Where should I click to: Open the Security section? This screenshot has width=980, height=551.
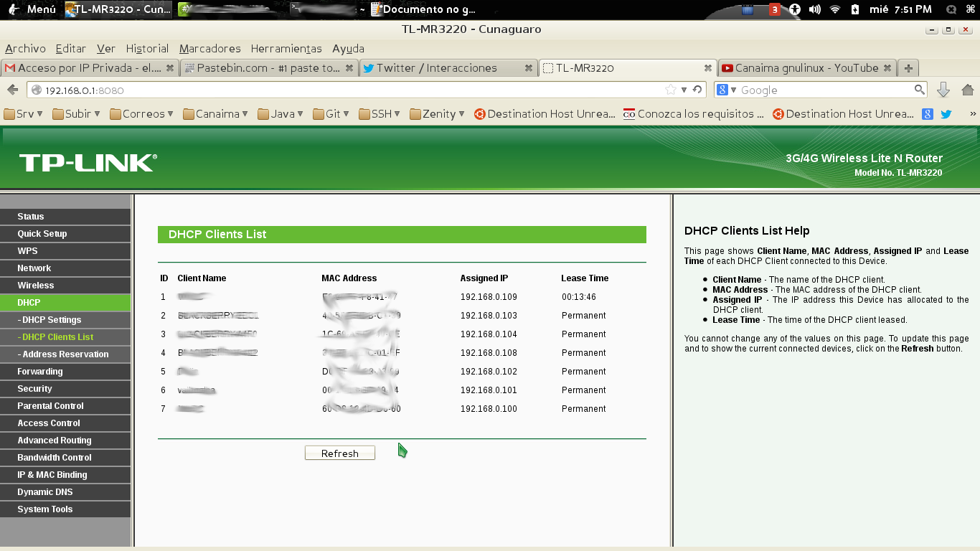point(65,389)
